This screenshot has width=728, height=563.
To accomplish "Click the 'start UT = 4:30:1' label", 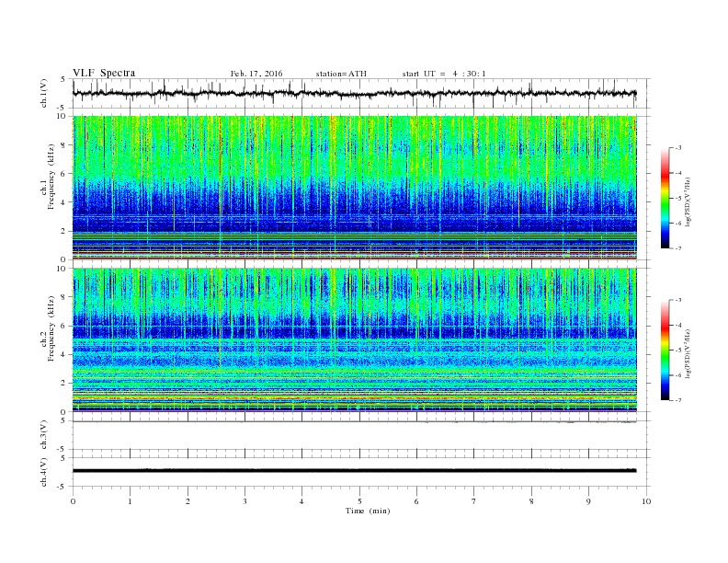I will (x=444, y=74).
